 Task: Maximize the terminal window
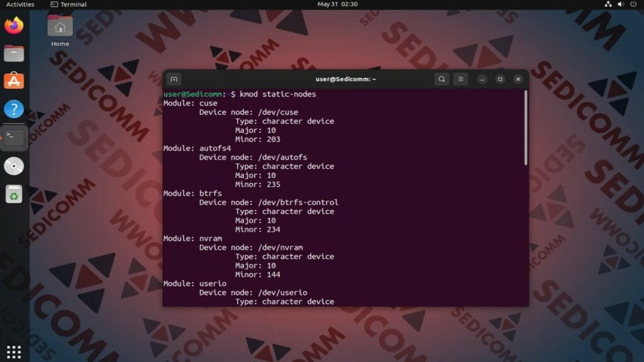pos(500,79)
